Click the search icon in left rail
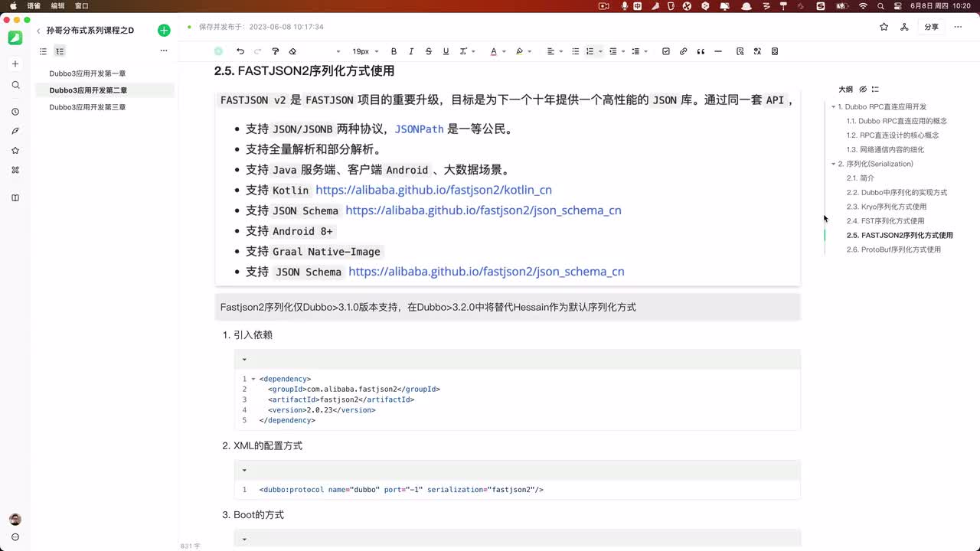This screenshot has height=551, width=980. (15, 85)
